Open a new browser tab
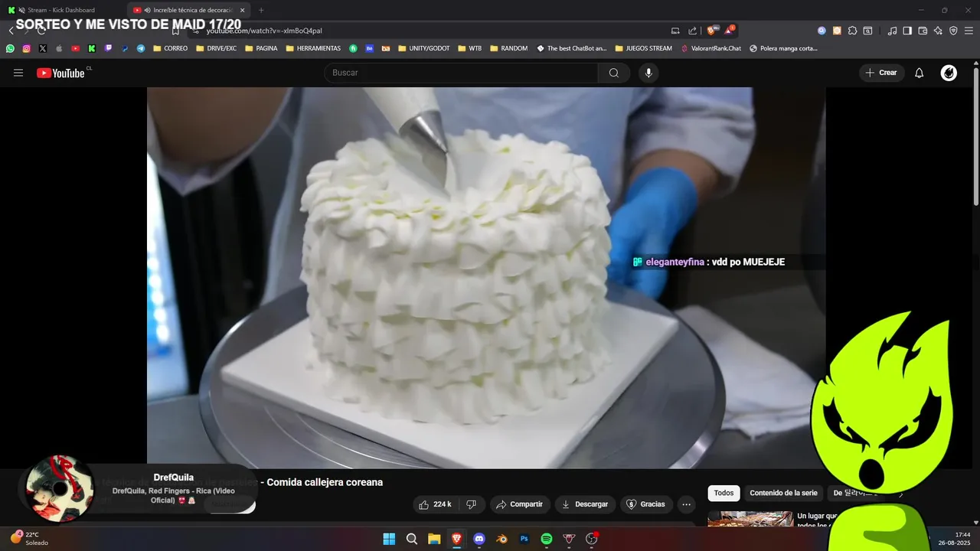Screen dimensions: 980x551 coord(261,10)
